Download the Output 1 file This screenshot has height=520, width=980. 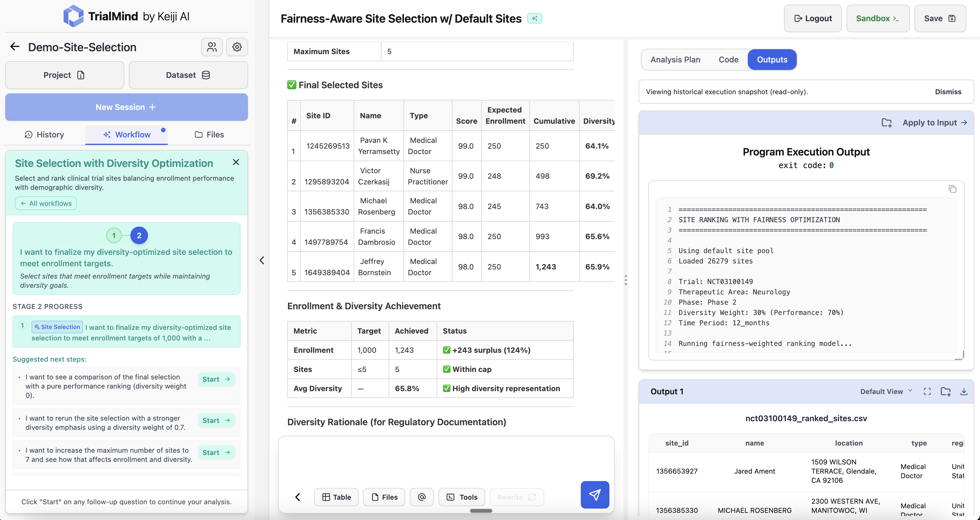pyautogui.click(x=964, y=391)
